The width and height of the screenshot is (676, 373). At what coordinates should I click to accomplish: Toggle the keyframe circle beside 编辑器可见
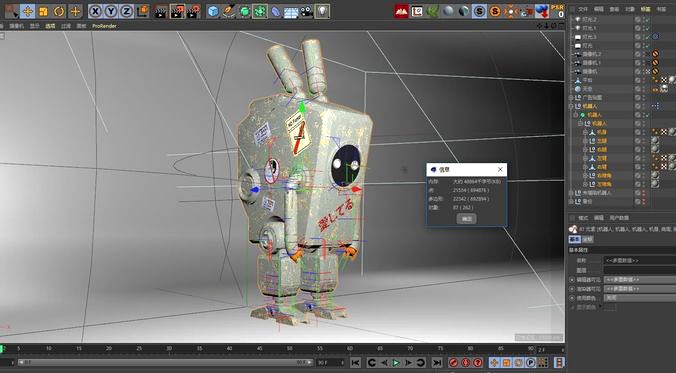click(572, 280)
